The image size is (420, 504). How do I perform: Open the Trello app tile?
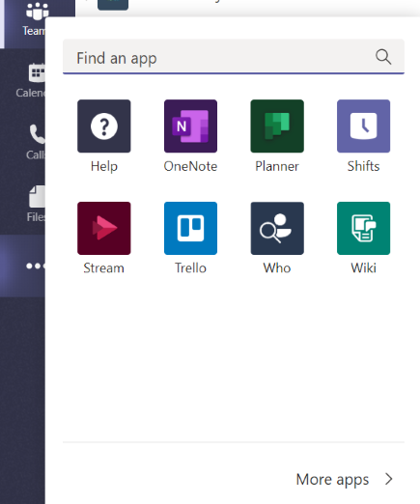tap(190, 228)
